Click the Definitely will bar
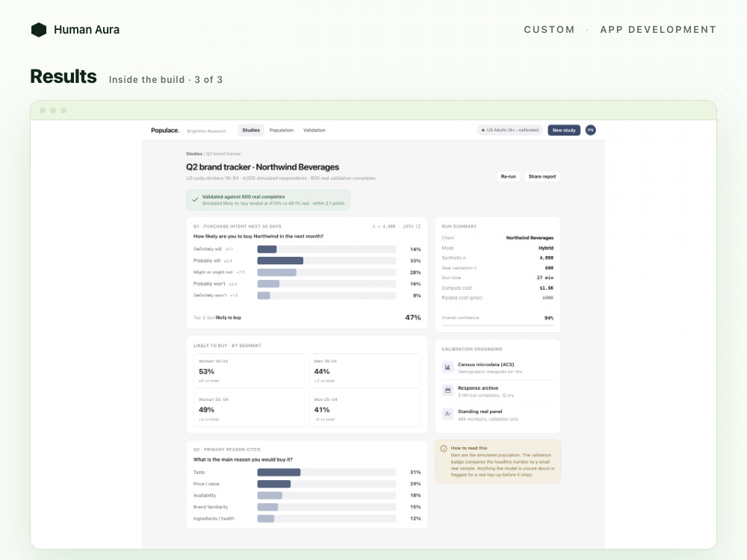 (x=326, y=249)
